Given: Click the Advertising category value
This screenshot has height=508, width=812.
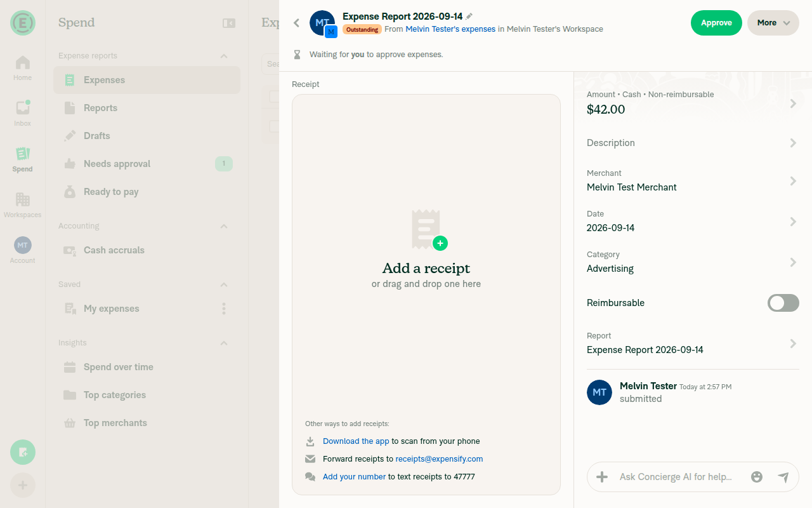Looking at the screenshot, I should pos(610,269).
